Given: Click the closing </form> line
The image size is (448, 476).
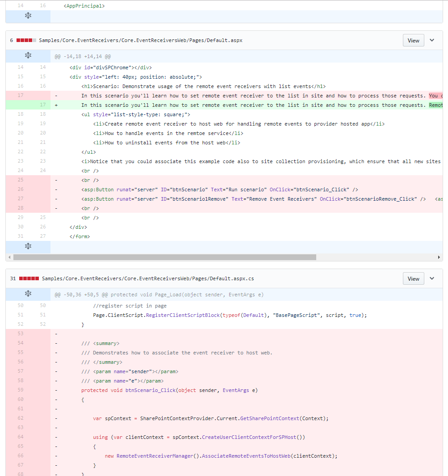Looking at the screenshot, I should (x=80, y=237).
